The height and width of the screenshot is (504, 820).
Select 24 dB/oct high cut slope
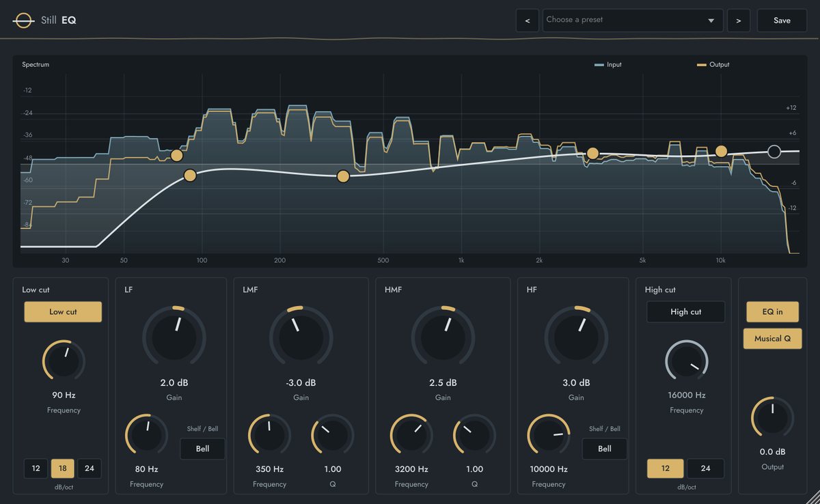(x=705, y=468)
